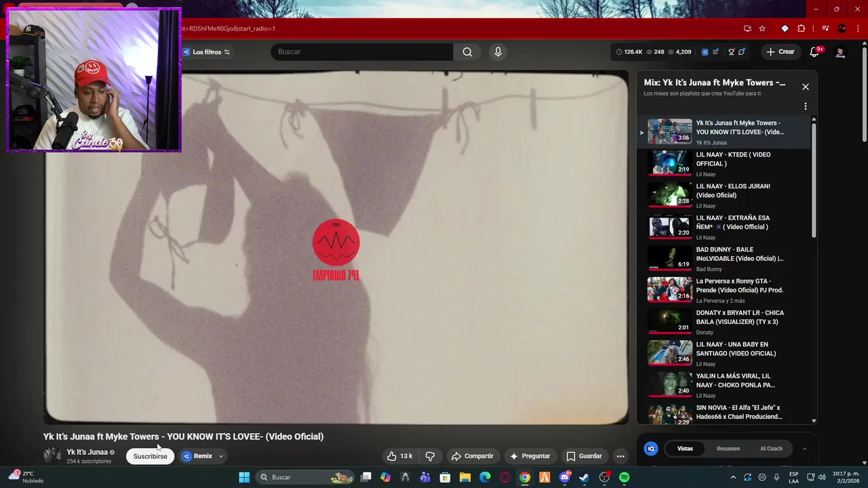Image resolution: width=868 pixels, height=488 pixels.
Task: Open OBS Studio from taskbar
Action: (x=604, y=477)
